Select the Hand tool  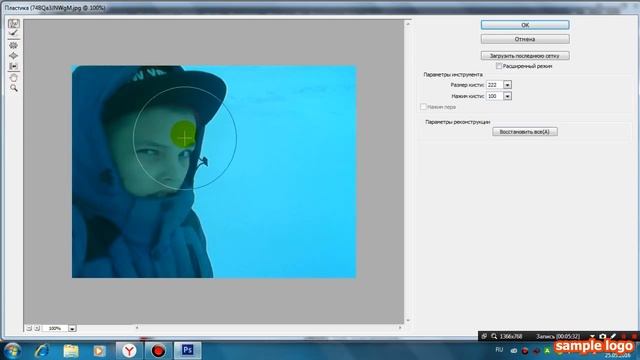(13, 78)
